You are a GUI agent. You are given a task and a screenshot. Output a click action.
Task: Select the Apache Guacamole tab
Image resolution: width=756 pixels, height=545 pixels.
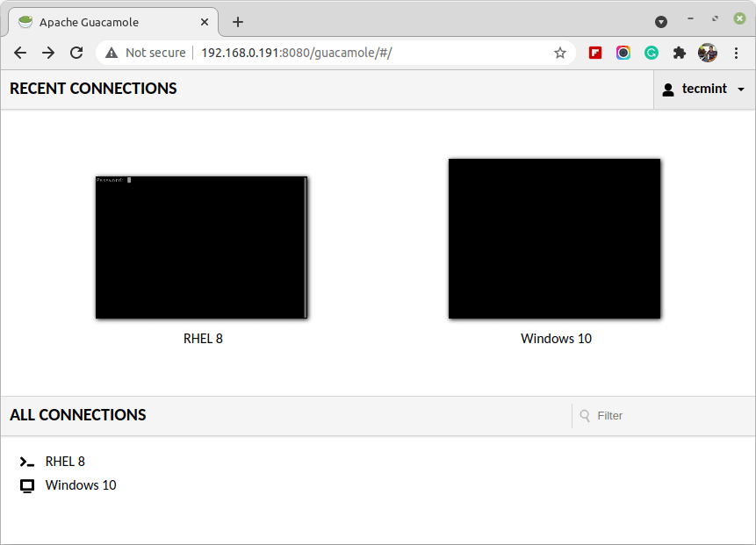(113, 22)
